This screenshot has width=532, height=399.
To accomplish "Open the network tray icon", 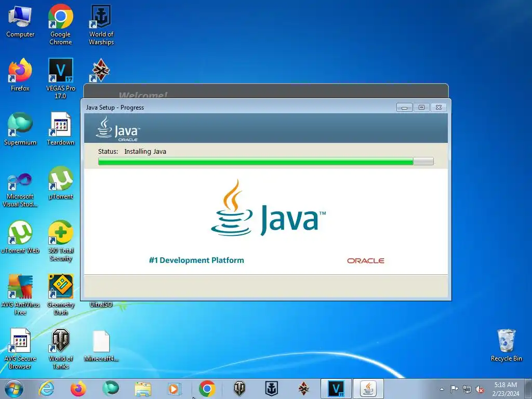I will click(x=467, y=389).
